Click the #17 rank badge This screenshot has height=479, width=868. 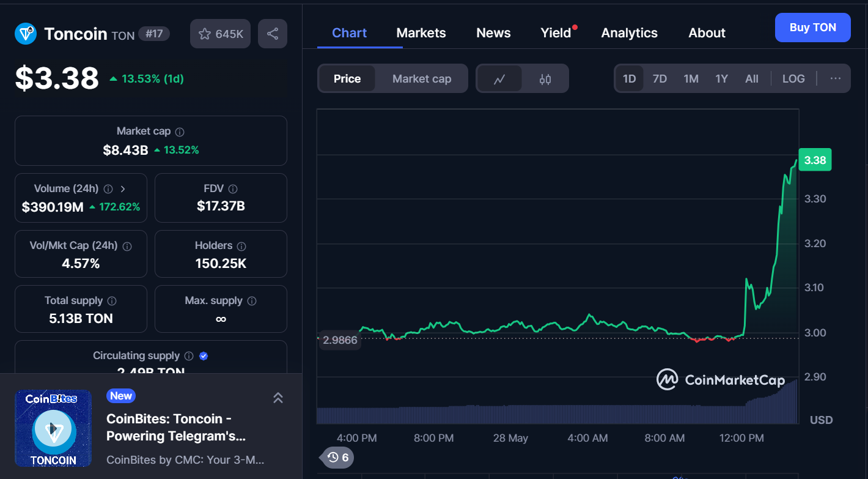154,34
